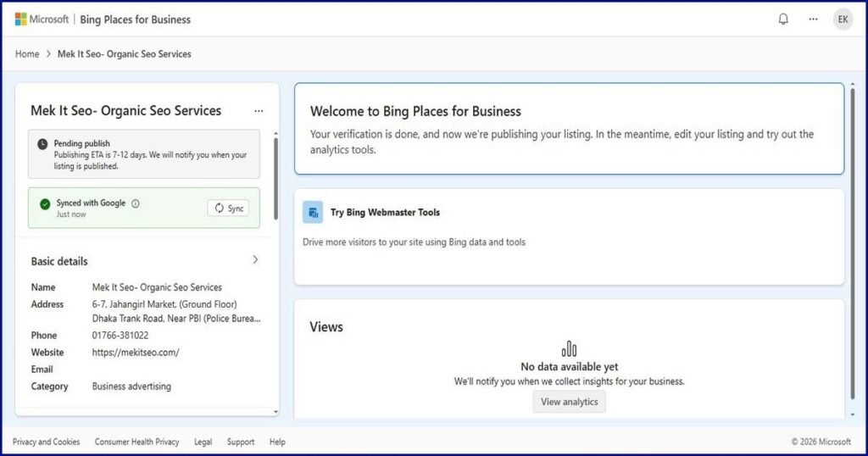Click the Sync button
868x456 pixels.
pyautogui.click(x=229, y=208)
